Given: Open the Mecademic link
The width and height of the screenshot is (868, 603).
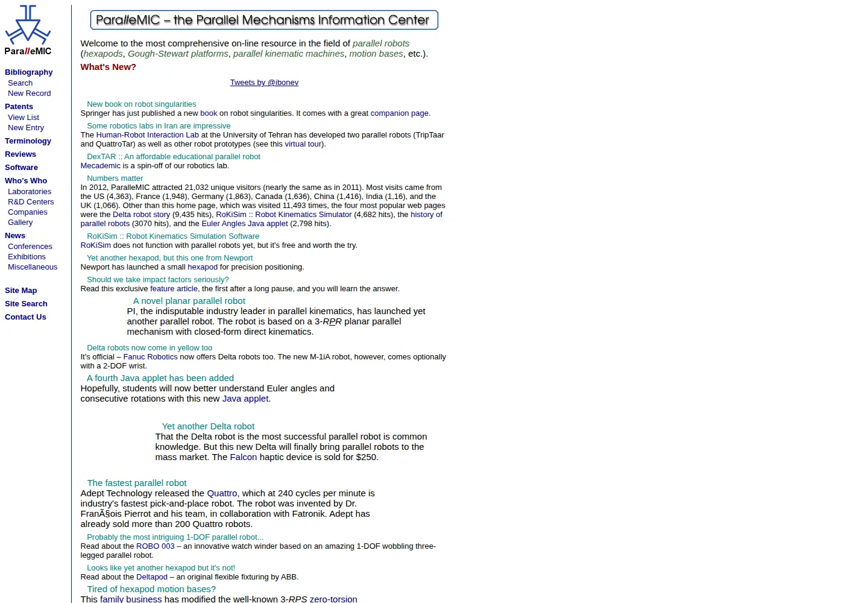Looking at the screenshot, I should coord(101,166).
